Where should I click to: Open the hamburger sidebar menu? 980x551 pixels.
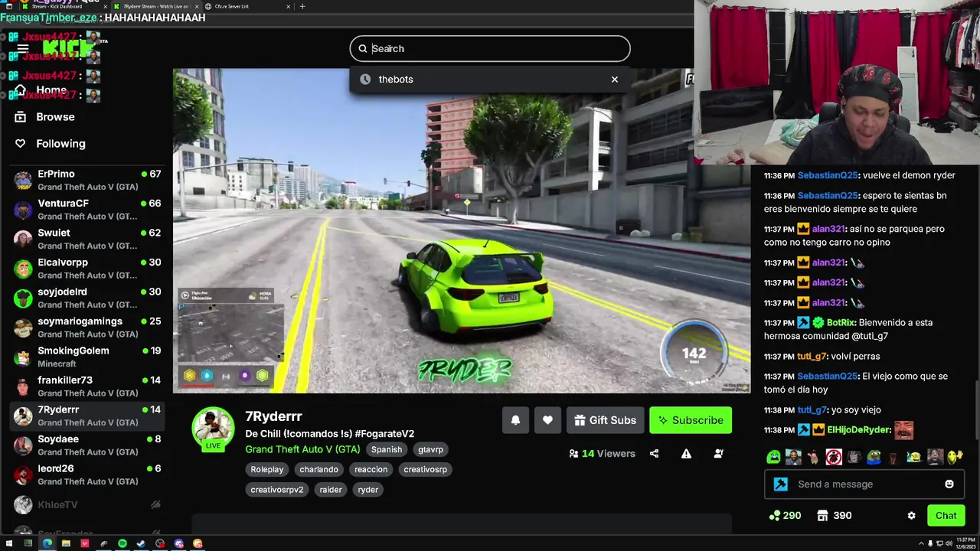tap(23, 48)
